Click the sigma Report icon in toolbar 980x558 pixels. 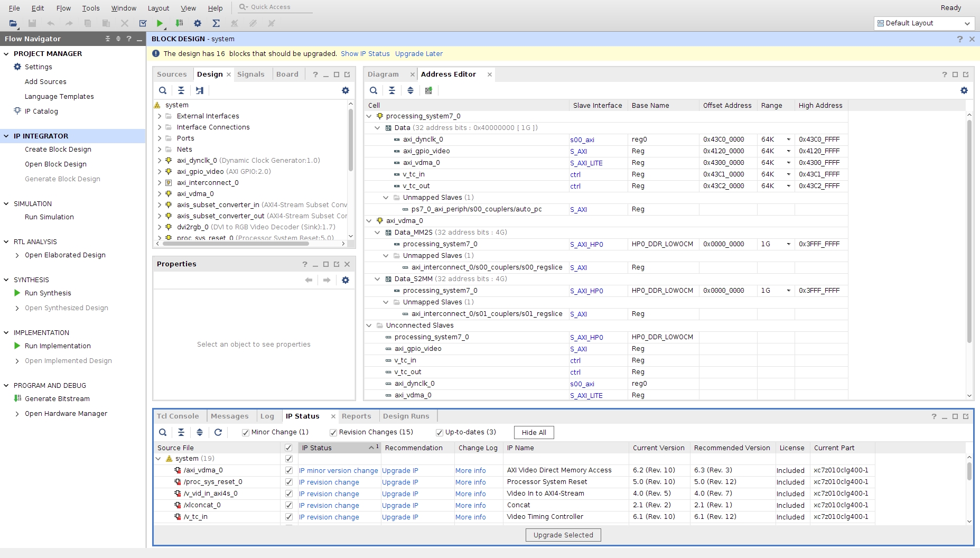click(216, 23)
